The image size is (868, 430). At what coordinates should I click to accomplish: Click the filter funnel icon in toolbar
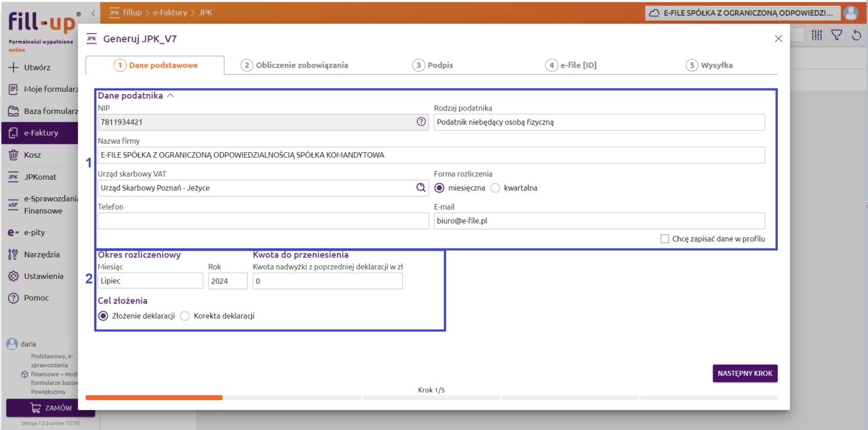pos(837,35)
